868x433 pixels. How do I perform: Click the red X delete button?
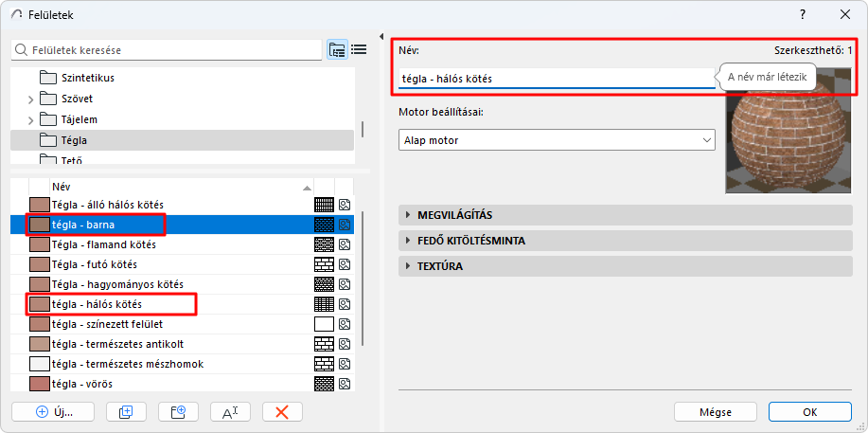point(281,411)
